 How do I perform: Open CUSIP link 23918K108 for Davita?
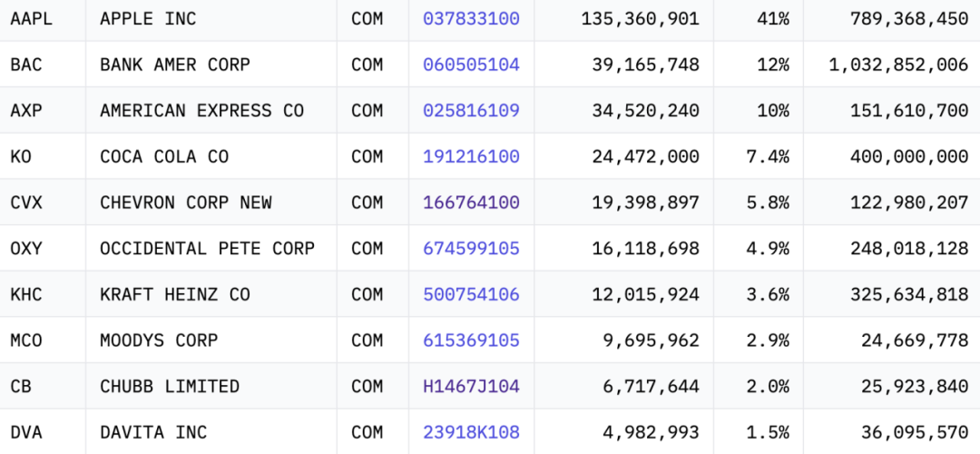pos(471,433)
